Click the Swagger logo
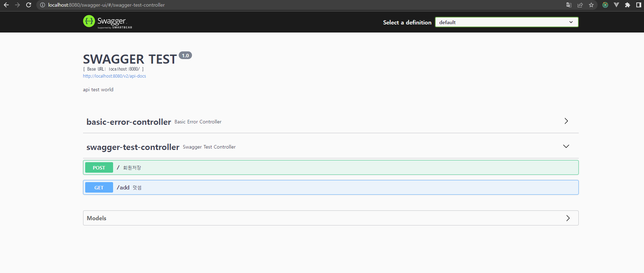 point(108,22)
